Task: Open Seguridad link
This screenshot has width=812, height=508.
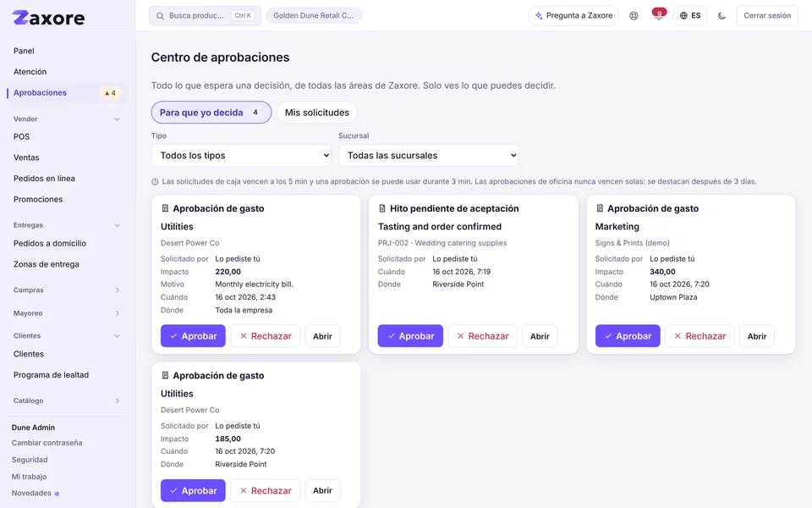Action: (30, 460)
